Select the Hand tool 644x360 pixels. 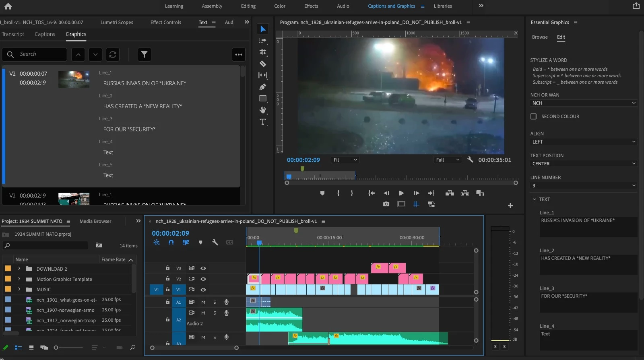[263, 110]
